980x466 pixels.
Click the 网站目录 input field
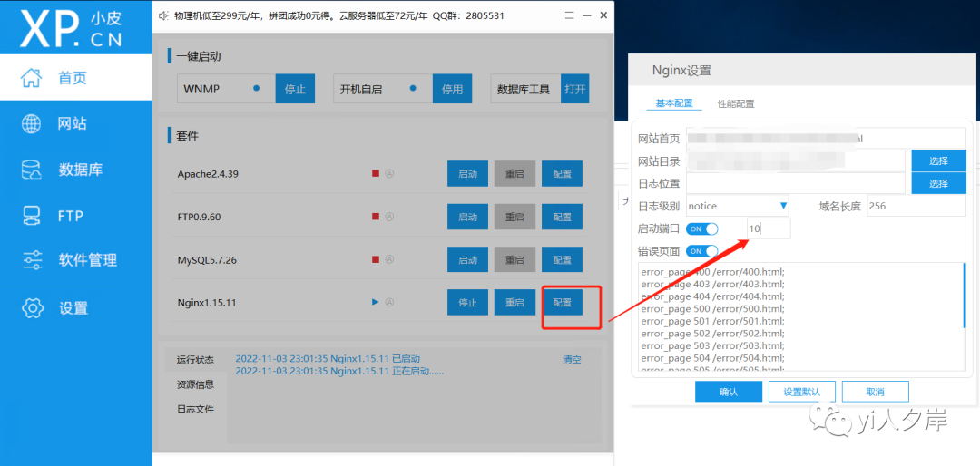tap(796, 160)
